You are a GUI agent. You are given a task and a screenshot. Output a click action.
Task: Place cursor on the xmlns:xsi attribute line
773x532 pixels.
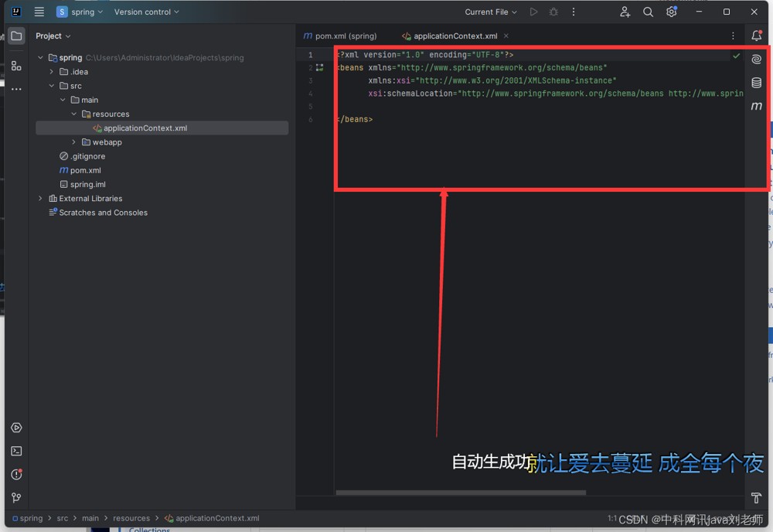click(x=492, y=80)
